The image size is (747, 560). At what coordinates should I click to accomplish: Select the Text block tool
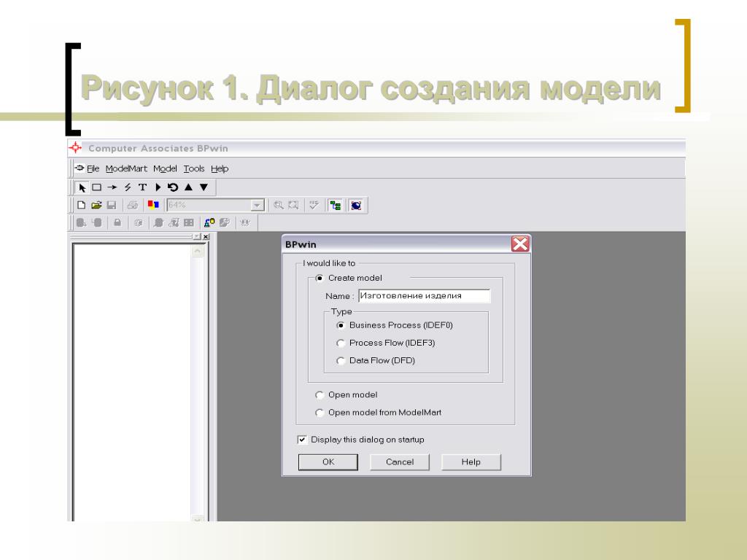click(142, 187)
